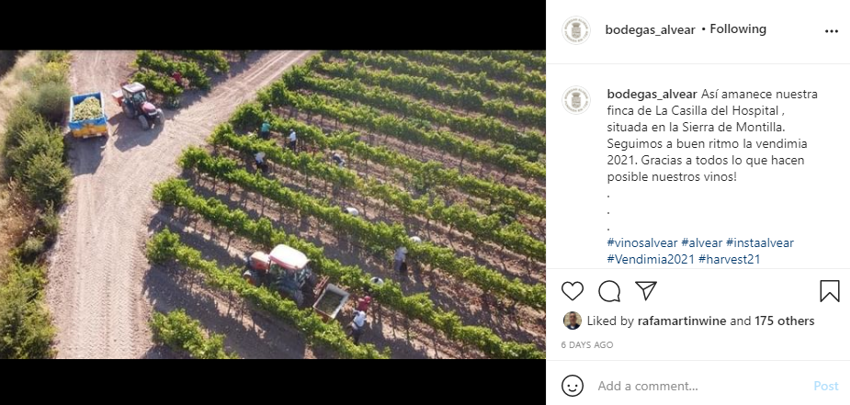Toggle the Following button in header
Viewport: 850px width, 405px height.
click(738, 29)
